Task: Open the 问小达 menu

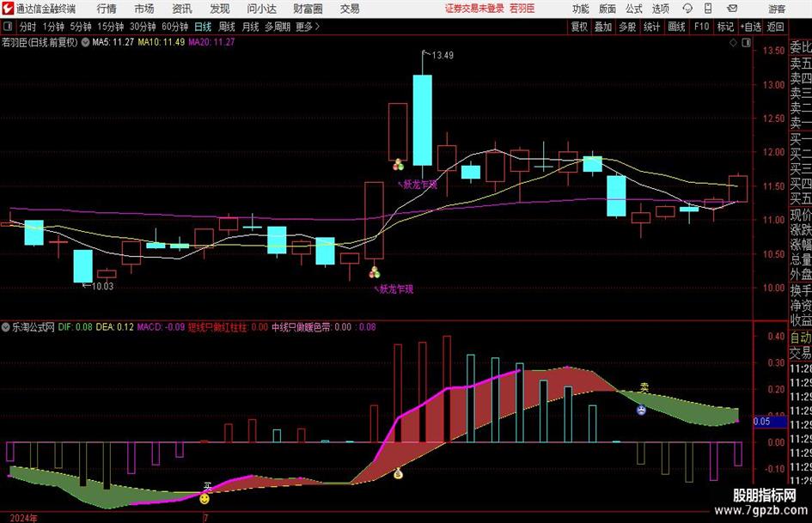Action: pos(261,9)
